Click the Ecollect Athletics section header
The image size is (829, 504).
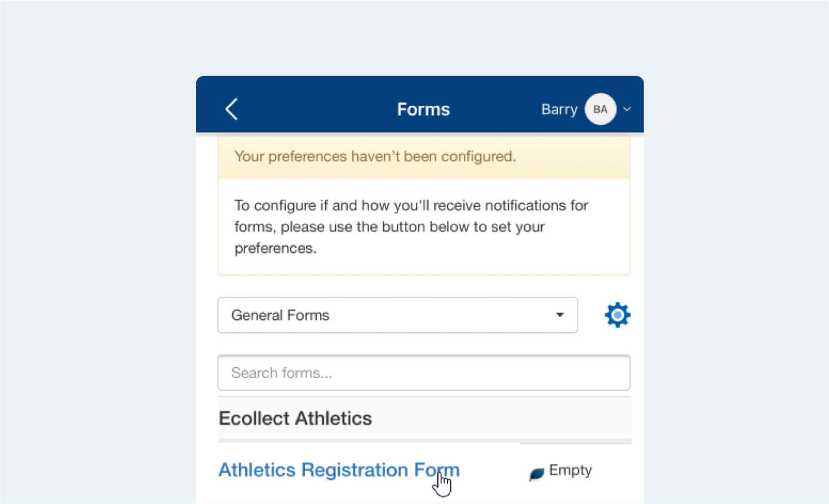[x=295, y=418]
